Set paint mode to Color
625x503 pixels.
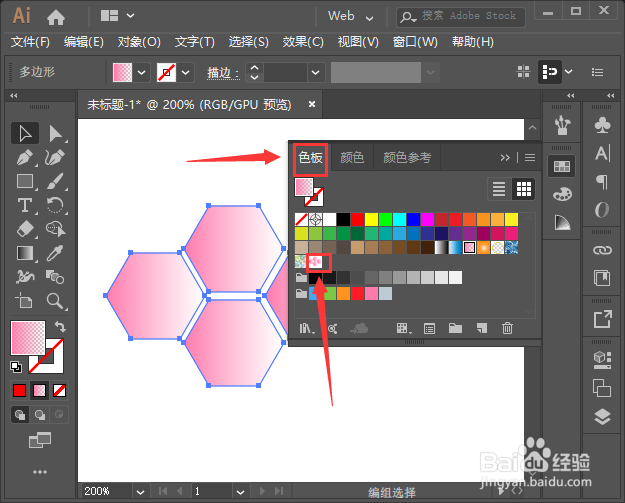[19, 390]
